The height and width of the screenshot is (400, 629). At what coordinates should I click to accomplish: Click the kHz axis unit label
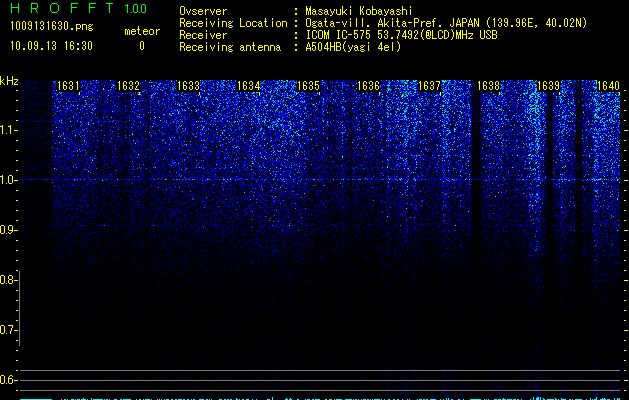9,81
